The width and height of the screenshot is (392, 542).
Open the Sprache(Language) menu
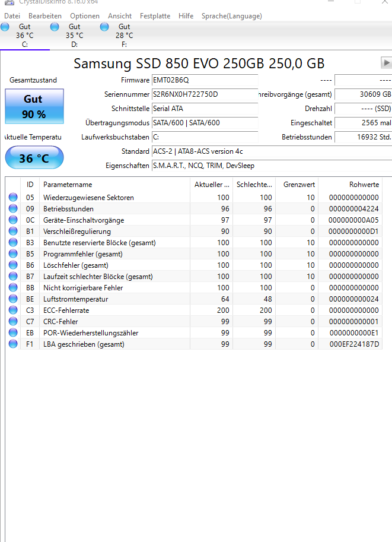click(232, 16)
